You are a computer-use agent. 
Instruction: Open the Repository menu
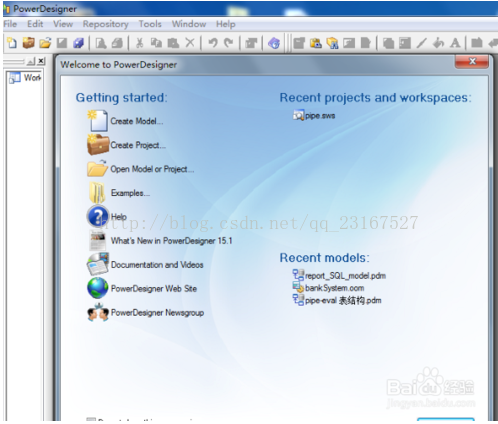(x=105, y=24)
